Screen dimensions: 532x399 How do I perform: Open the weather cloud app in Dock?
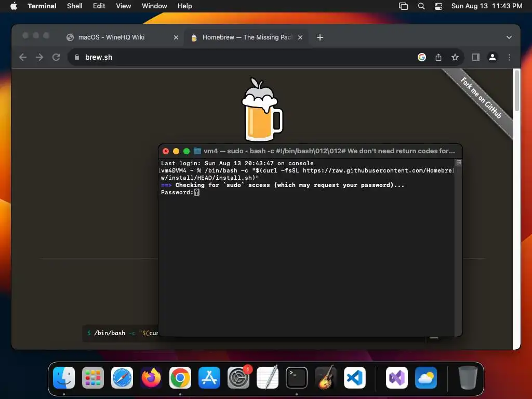426,378
